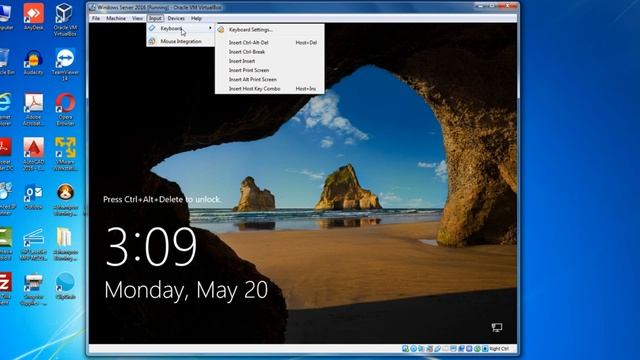Viewport: 640px width, 360px height.
Task: Open Adobe Acrobat desktop shortcut
Action: click(33, 109)
